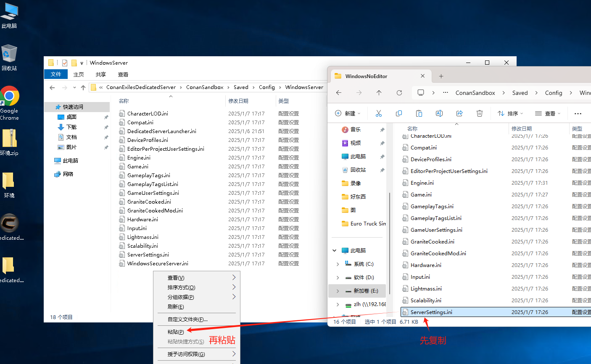591x364 pixels.
Task: Collapse the 此电脑 tree node in WindowsNoEditor
Action: click(335, 251)
